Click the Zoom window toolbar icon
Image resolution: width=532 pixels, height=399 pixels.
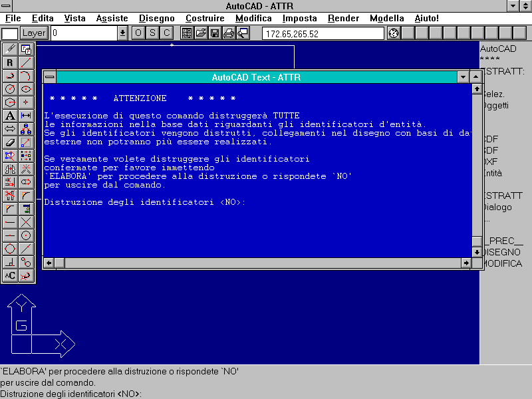point(243,33)
